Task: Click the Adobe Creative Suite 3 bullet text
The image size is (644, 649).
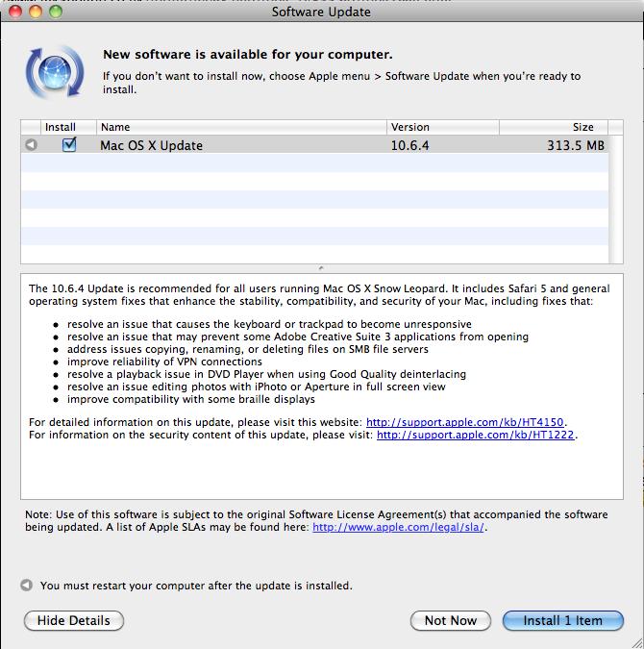Action: click(298, 337)
